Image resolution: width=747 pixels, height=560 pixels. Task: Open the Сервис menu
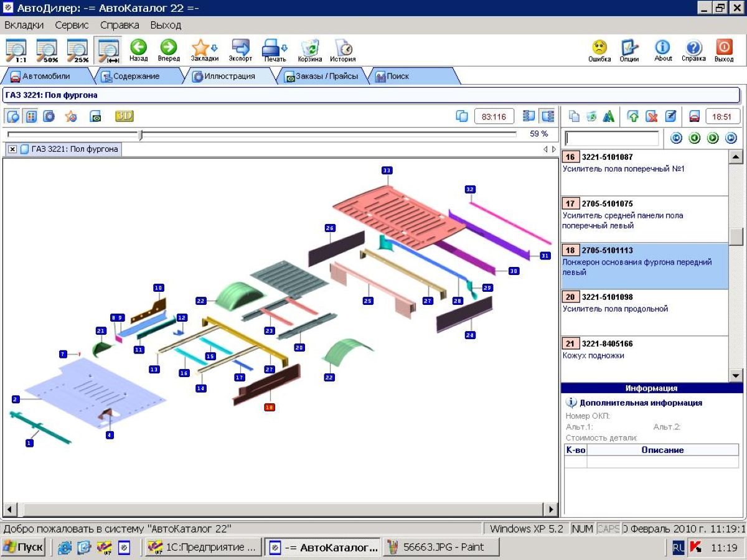click(x=72, y=26)
